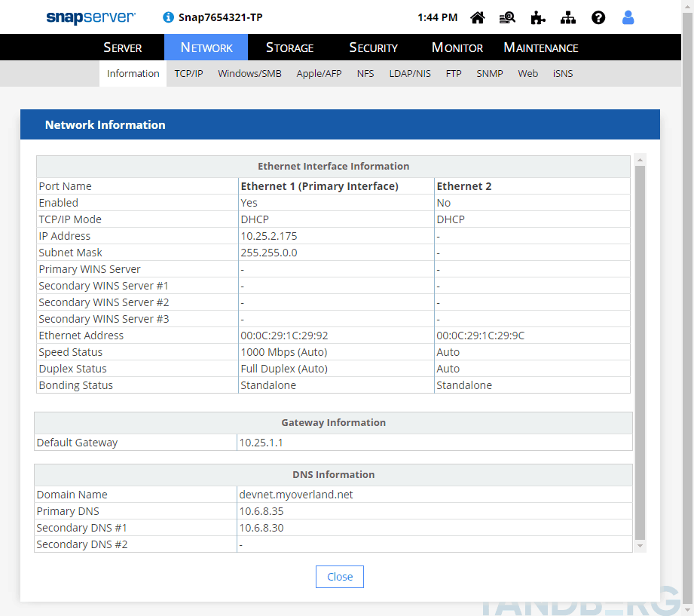Open the Help question mark icon
Screen dimensions: 694x616
coord(598,17)
